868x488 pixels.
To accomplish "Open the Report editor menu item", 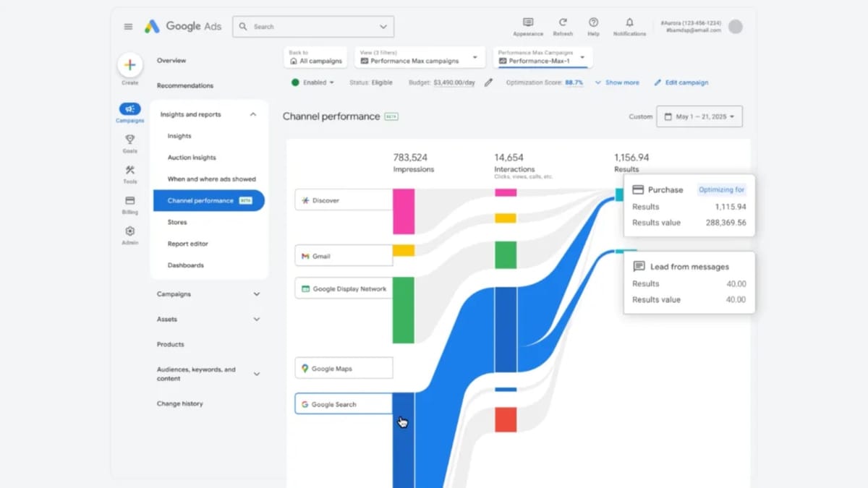I will 187,244.
